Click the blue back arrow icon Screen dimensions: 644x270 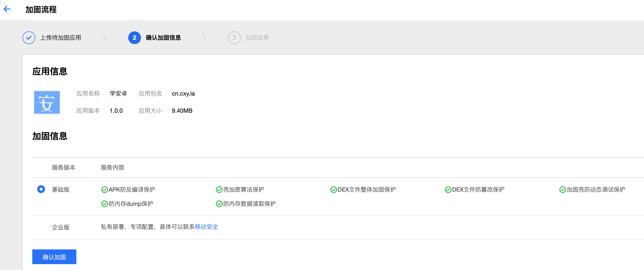(7, 10)
